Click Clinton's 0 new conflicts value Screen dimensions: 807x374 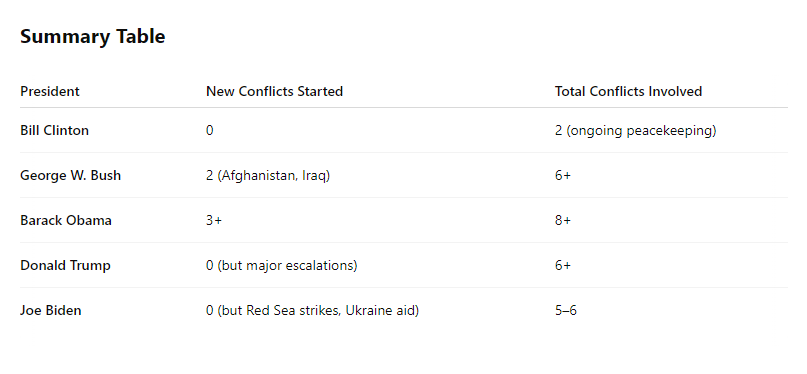[209, 131]
